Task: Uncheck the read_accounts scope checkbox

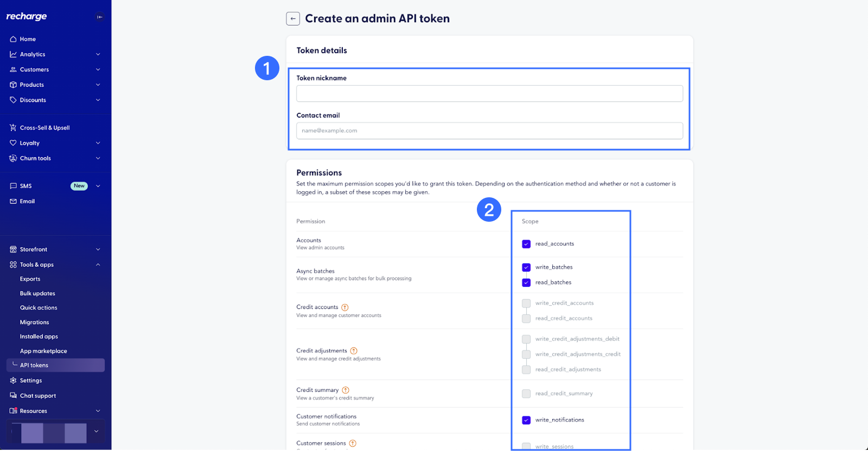Action: [x=526, y=244]
